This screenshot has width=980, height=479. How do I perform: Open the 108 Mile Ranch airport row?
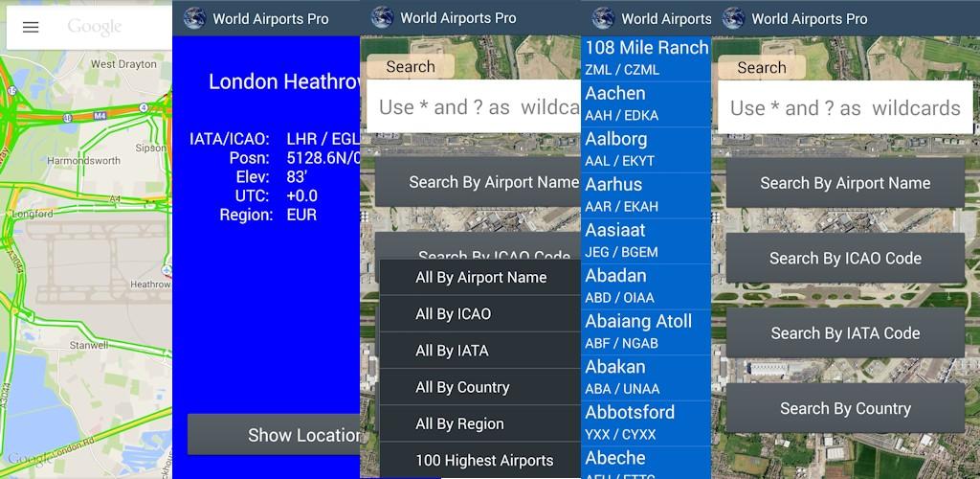[646, 58]
